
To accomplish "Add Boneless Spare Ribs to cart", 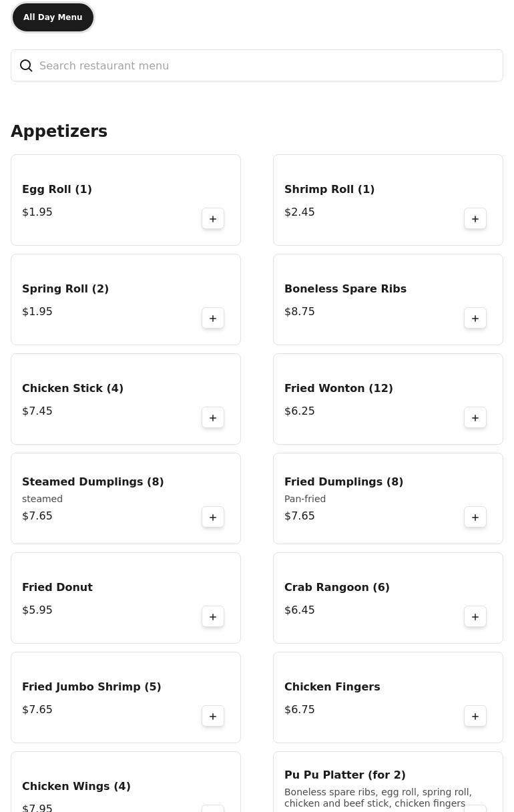I will pos(475,319).
